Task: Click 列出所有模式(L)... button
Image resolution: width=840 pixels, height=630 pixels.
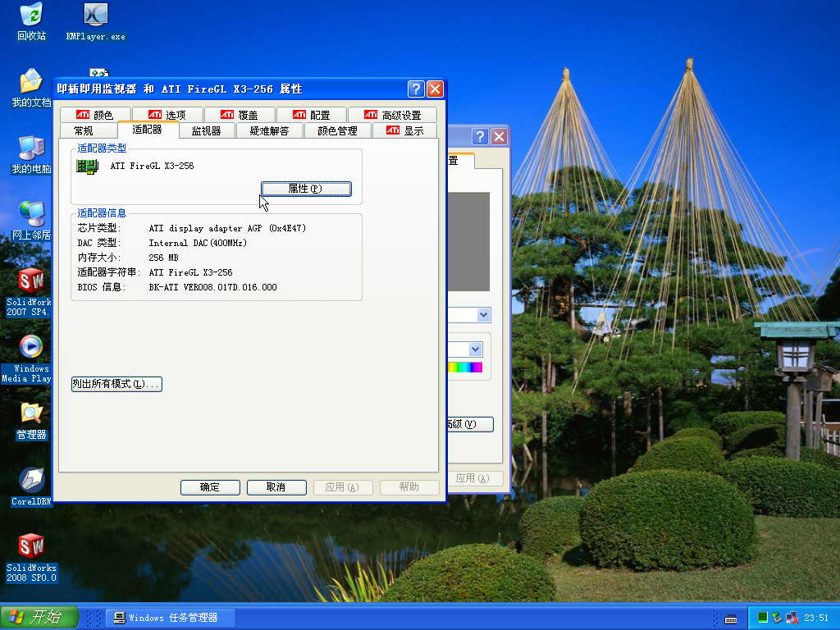Action: (x=116, y=384)
